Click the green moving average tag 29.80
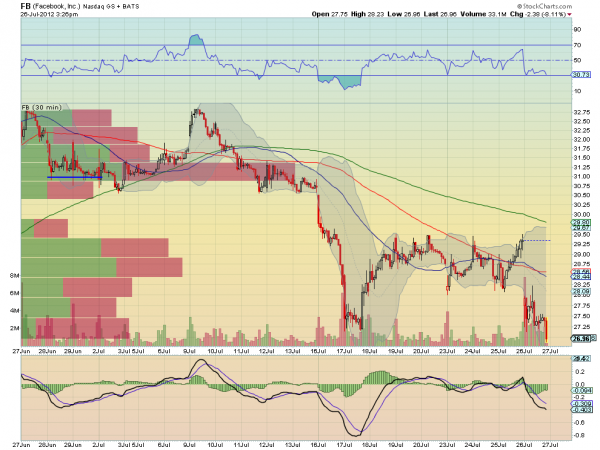The width and height of the screenshot is (600, 450). pos(581,222)
